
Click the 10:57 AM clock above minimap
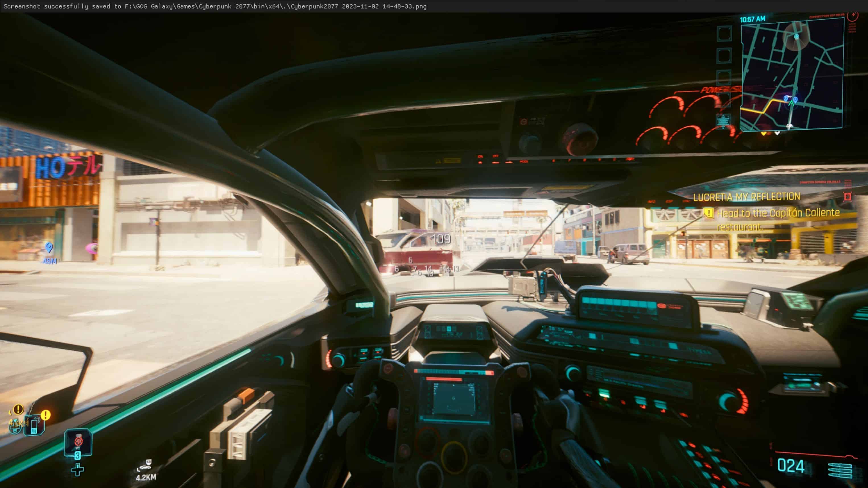[x=752, y=19]
